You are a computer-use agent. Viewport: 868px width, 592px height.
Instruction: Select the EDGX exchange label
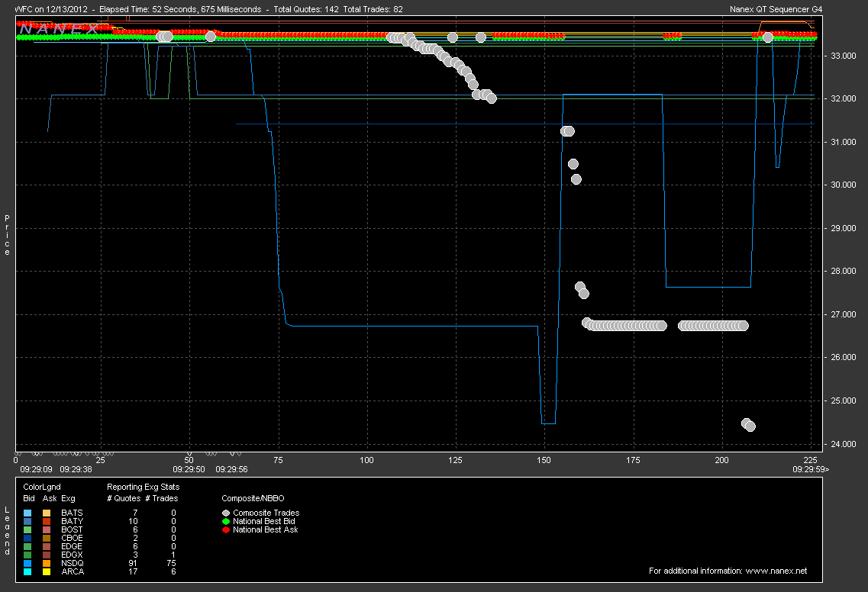(x=72, y=555)
